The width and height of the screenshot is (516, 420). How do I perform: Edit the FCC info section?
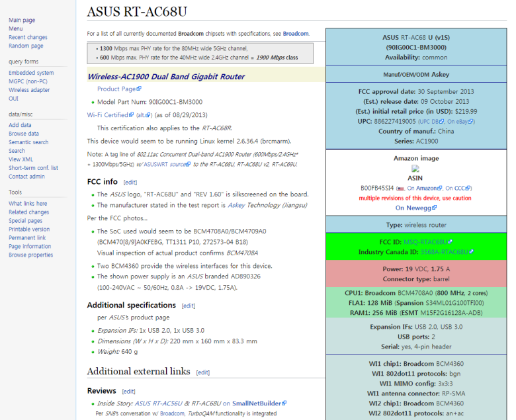click(x=130, y=182)
